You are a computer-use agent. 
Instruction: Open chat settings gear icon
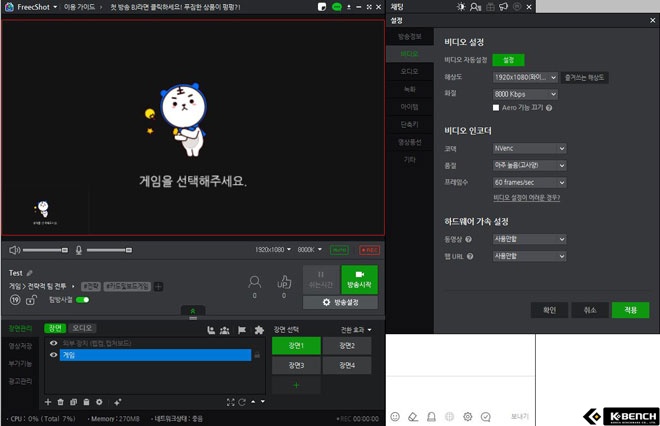pos(467,416)
